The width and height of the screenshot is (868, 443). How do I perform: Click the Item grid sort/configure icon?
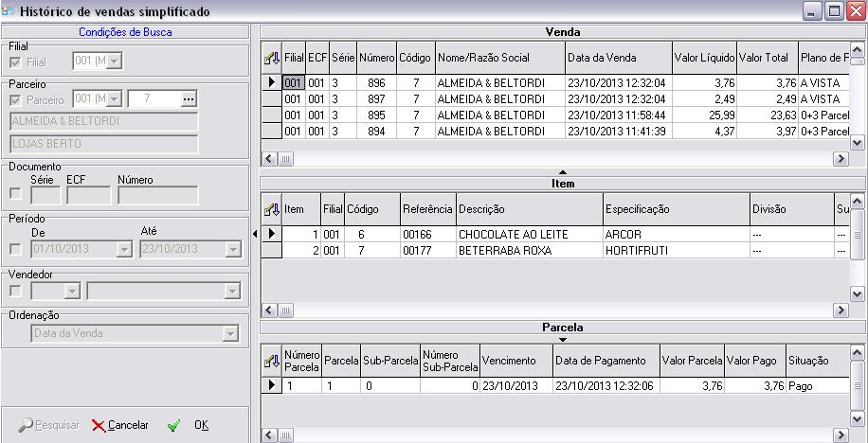click(x=271, y=209)
